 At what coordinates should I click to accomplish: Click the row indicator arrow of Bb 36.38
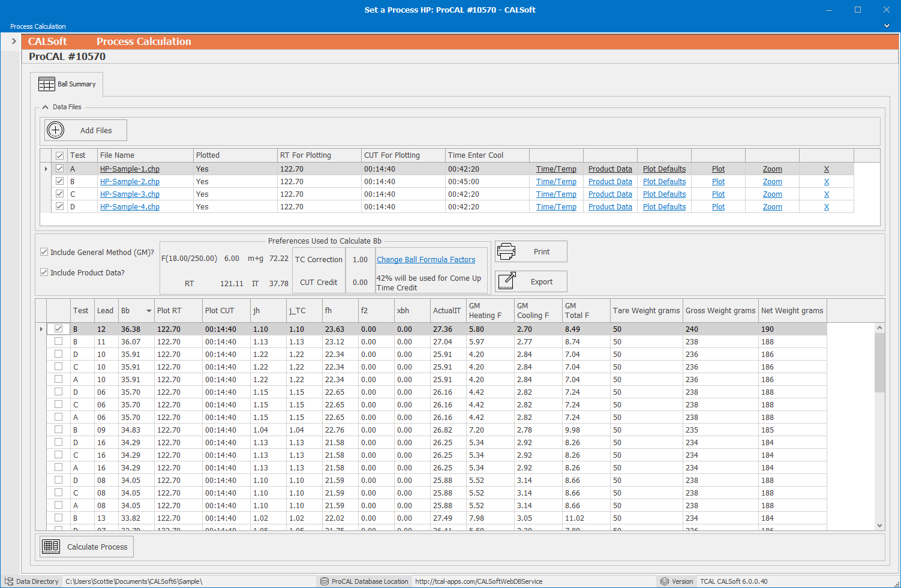pyautogui.click(x=41, y=329)
